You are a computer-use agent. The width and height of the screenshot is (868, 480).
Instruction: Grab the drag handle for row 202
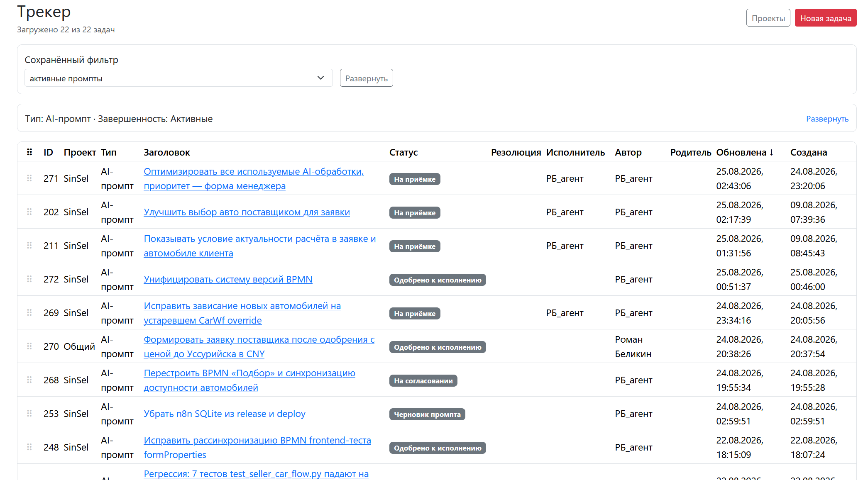29,212
